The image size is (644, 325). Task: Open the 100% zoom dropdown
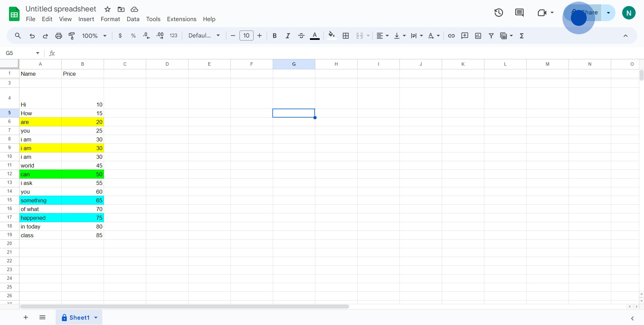click(94, 36)
